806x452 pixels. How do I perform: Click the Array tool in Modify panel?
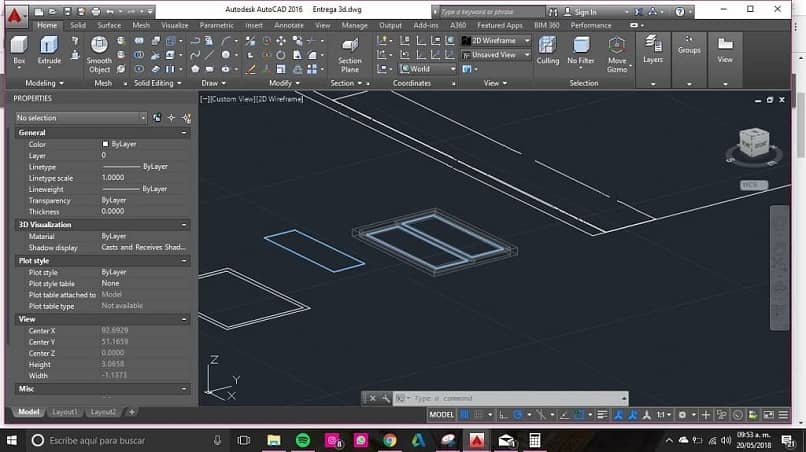[x=312, y=69]
